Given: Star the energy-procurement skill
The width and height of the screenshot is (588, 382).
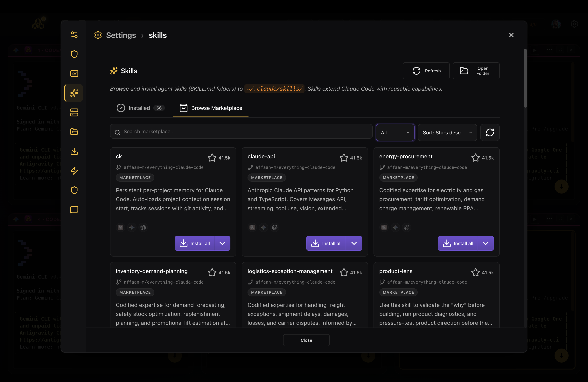Looking at the screenshot, I should [475, 158].
